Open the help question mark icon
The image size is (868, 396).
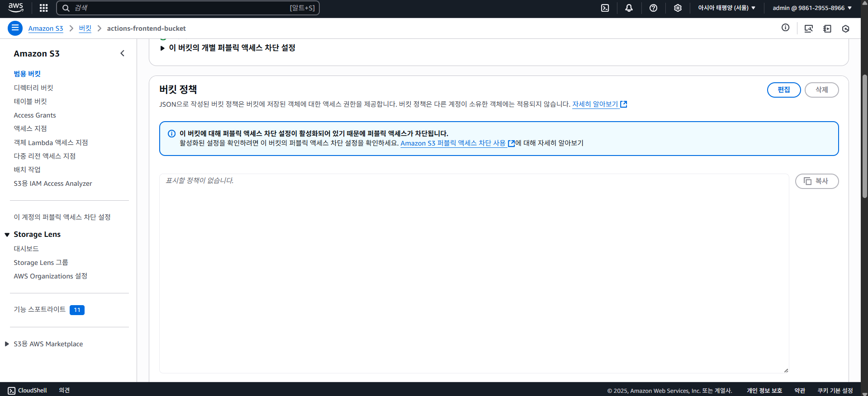tap(653, 8)
